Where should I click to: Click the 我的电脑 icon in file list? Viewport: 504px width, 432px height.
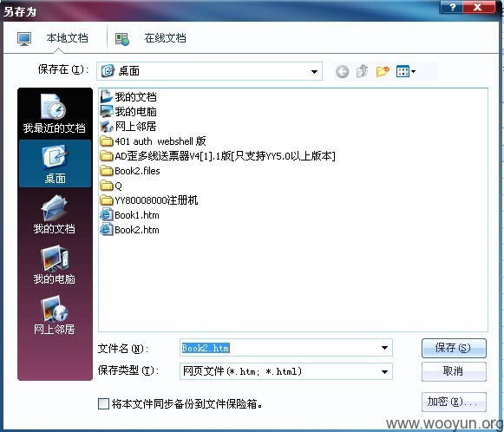(107, 111)
